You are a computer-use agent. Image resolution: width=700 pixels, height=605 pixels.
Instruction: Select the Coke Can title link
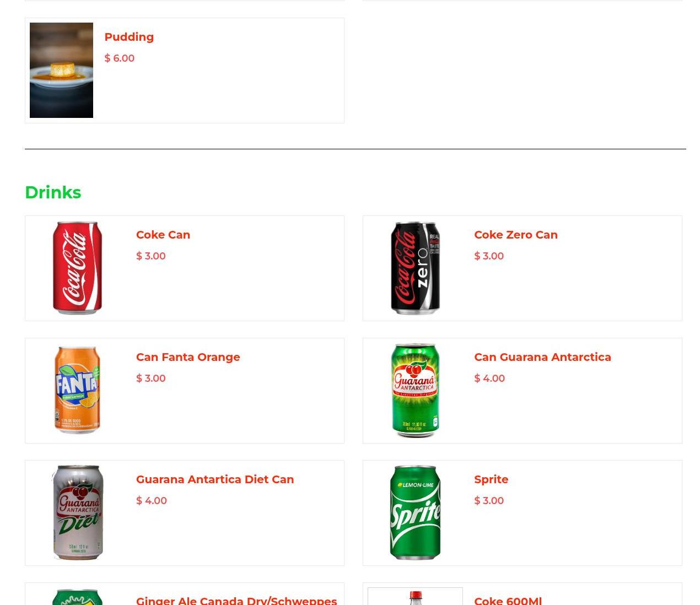[x=163, y=235]
